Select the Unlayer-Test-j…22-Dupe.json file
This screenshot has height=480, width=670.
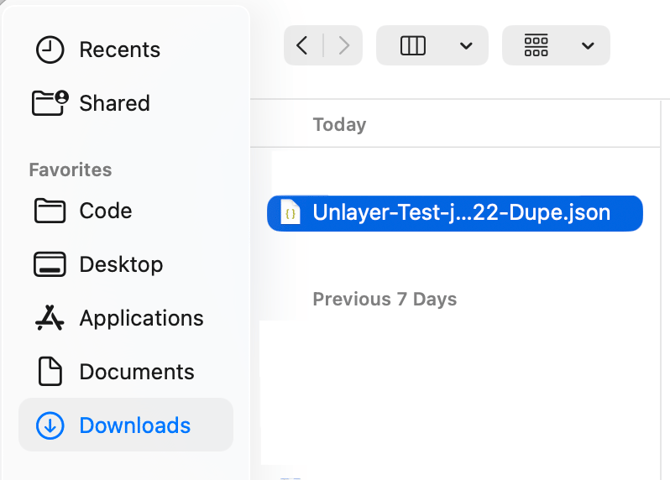click(x=455, y=213)
